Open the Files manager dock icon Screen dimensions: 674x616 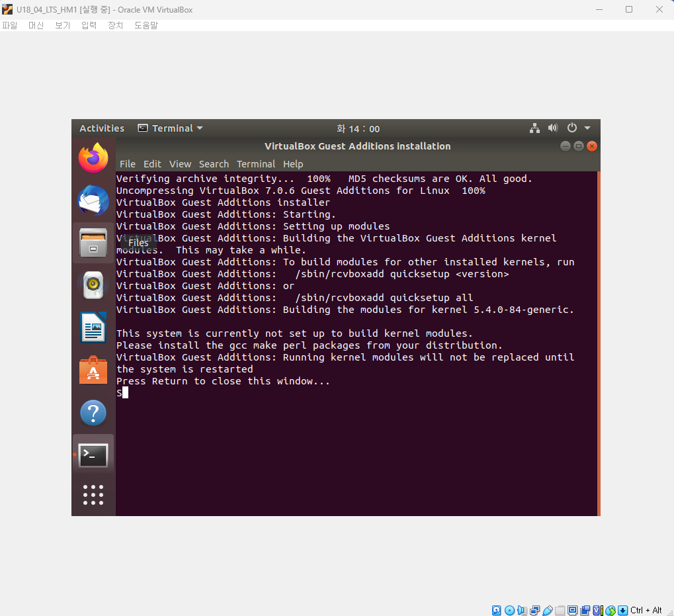coord(93,242)
